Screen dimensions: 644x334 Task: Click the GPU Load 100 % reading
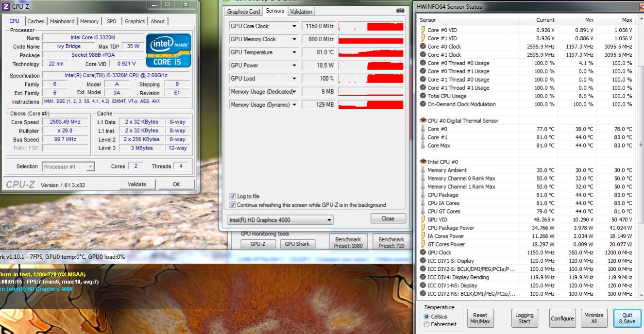point(319,79)
